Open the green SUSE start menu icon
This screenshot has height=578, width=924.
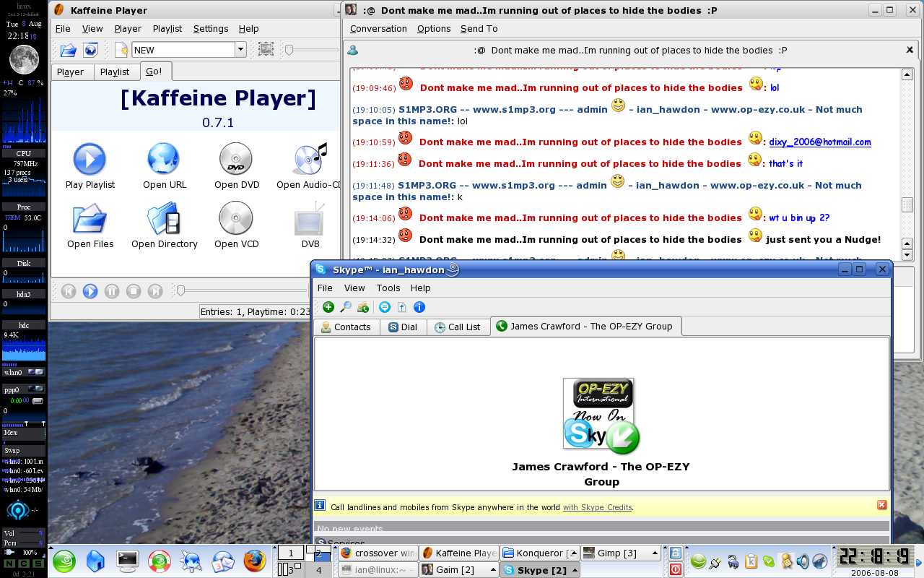[64, 561]
